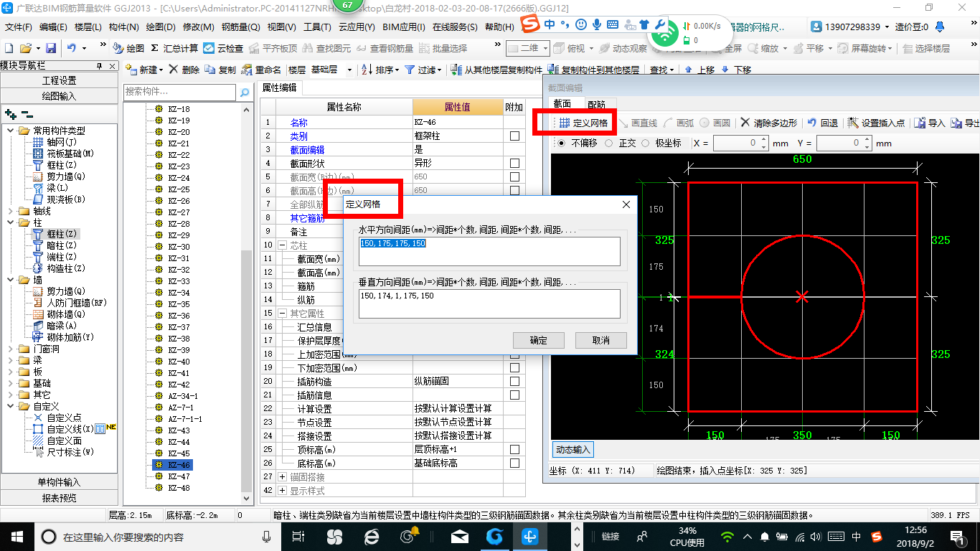Click the search magnifier icon in component list

[x=245, y=92]
